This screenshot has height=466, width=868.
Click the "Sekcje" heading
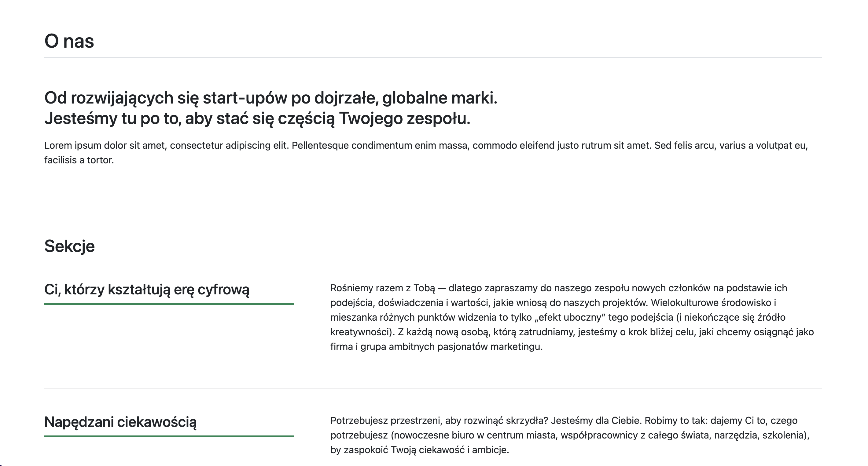[x=69, y=246]
